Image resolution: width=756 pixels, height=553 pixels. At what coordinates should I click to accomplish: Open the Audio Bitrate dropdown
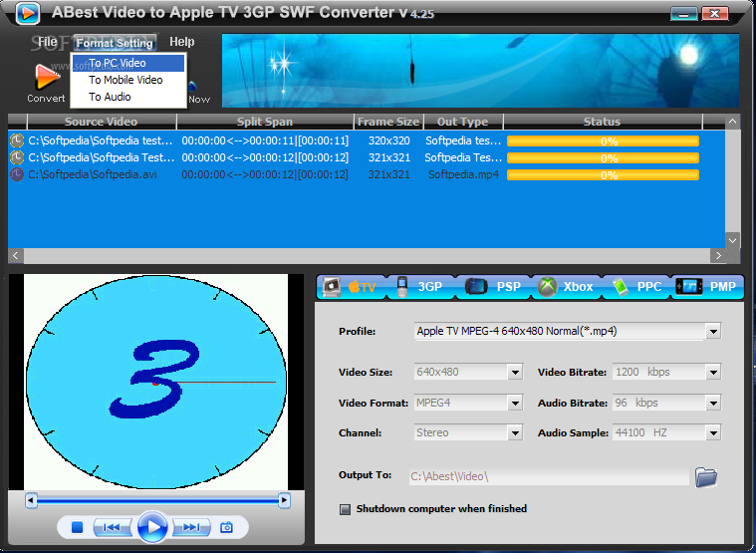click(x=713, y=404)
